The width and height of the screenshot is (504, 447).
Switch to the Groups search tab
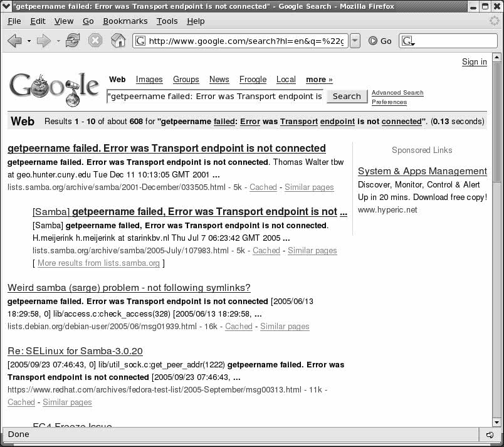click(x=186, y=80)
